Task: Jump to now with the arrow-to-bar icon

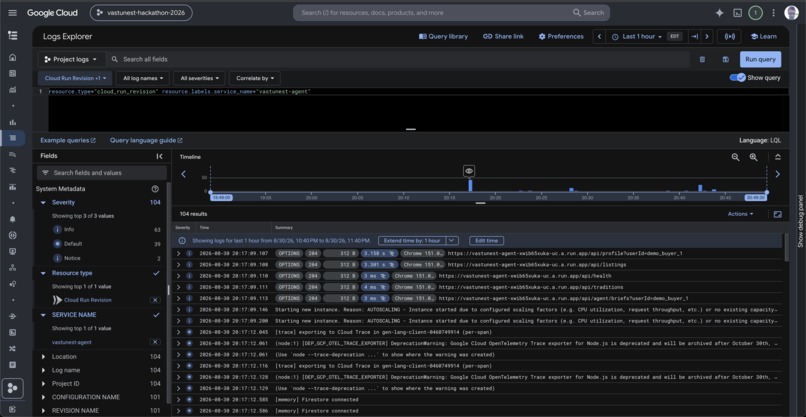Action: click(x=694, y=37)
